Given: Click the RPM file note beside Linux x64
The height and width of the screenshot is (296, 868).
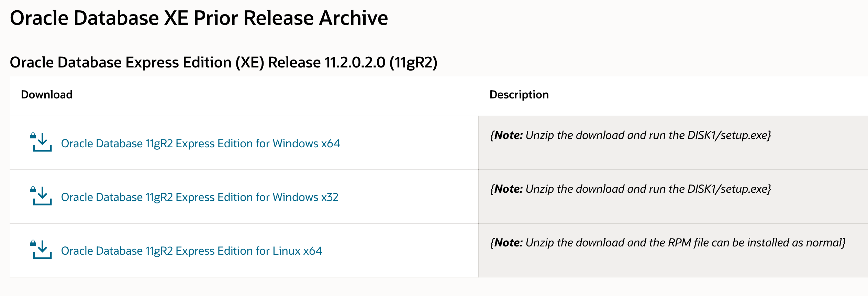Looking at the screenshot, I should point(668,243).
